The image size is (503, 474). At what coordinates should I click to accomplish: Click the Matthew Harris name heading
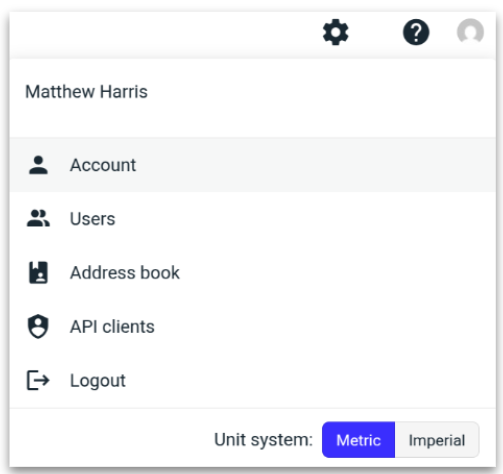click(86, 92)
